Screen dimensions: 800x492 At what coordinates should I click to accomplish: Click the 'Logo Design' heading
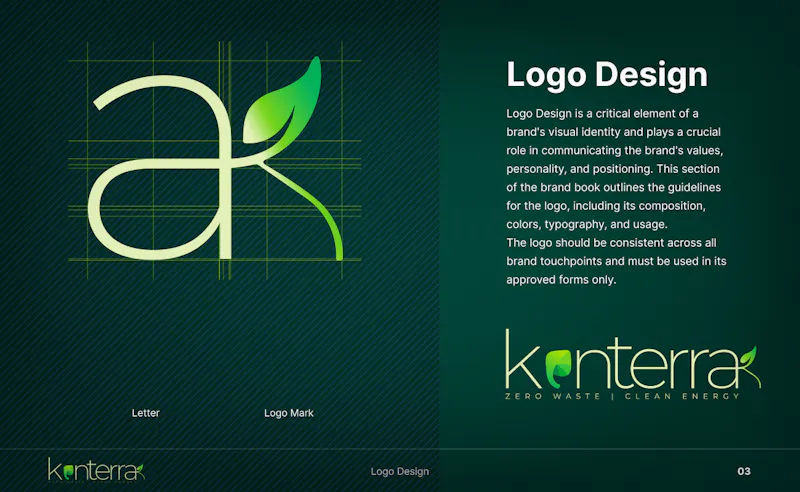coord(607,75)
